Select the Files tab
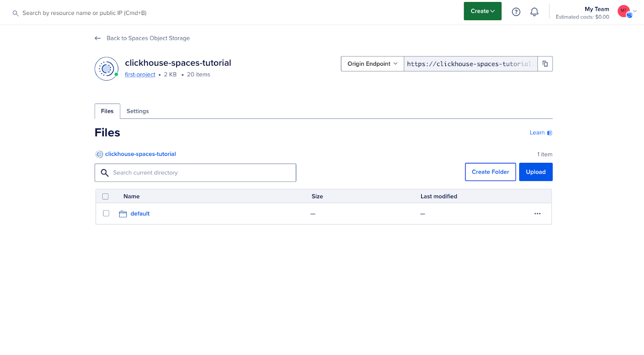The width and height of the screenshot is (644, 355). [107, 111]
